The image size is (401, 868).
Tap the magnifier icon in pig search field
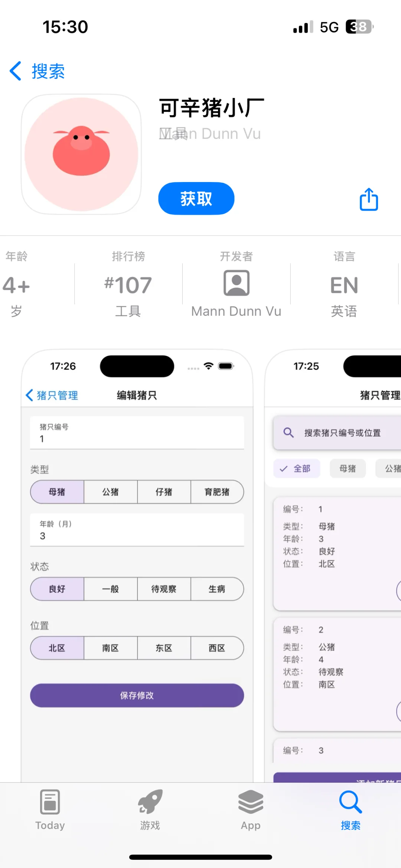(x=288, y=432)
